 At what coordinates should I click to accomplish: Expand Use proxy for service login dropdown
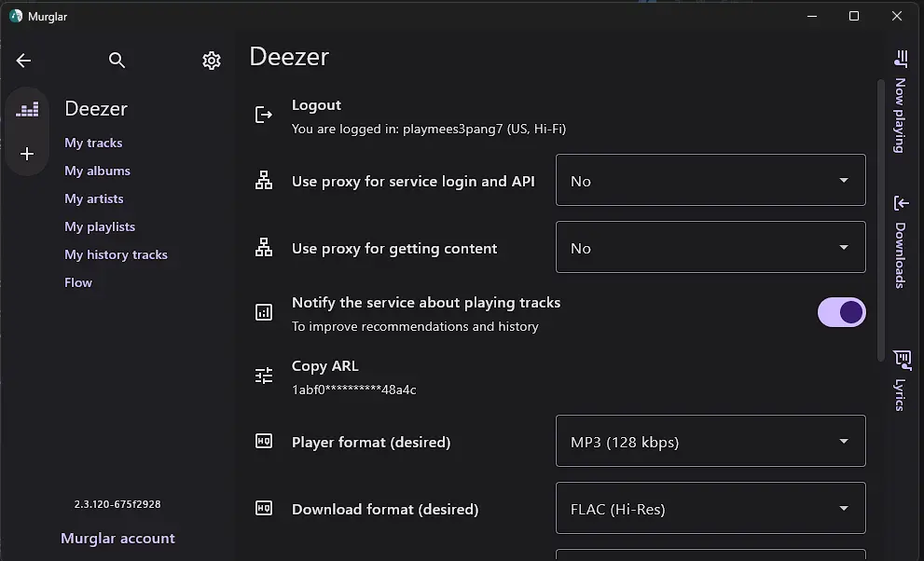[710, 180]
